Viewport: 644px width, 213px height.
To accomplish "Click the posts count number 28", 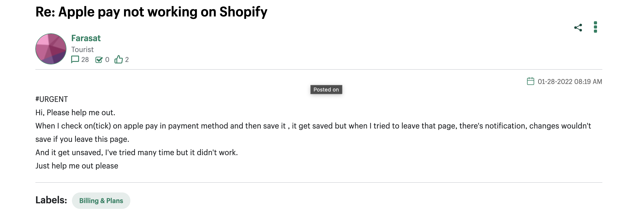I will 85,60.
